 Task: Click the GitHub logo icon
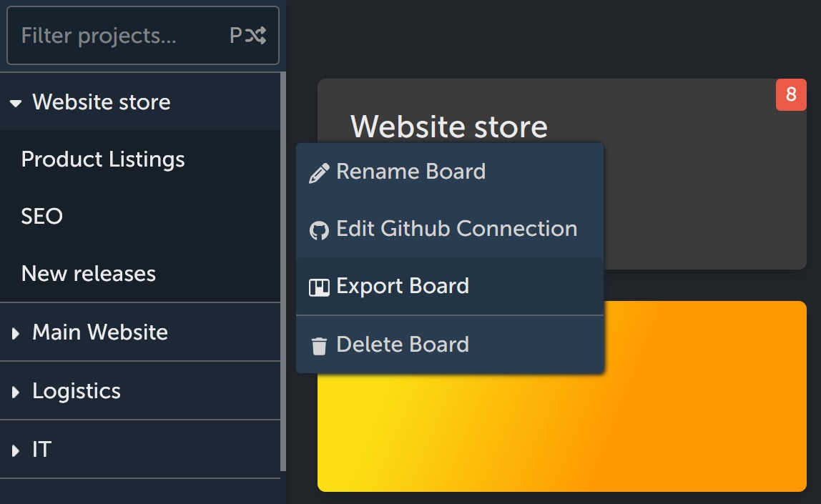(319, 230)
